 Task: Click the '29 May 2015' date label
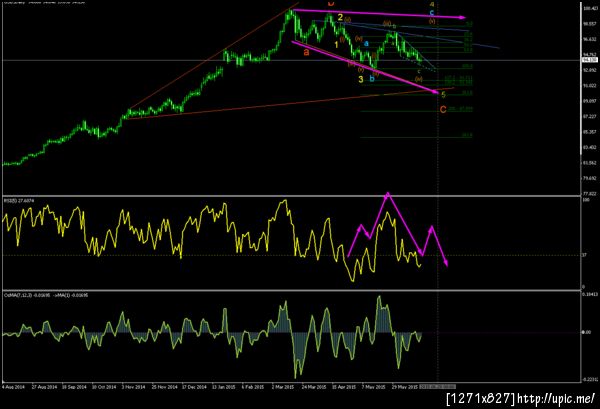click(404, 387)
